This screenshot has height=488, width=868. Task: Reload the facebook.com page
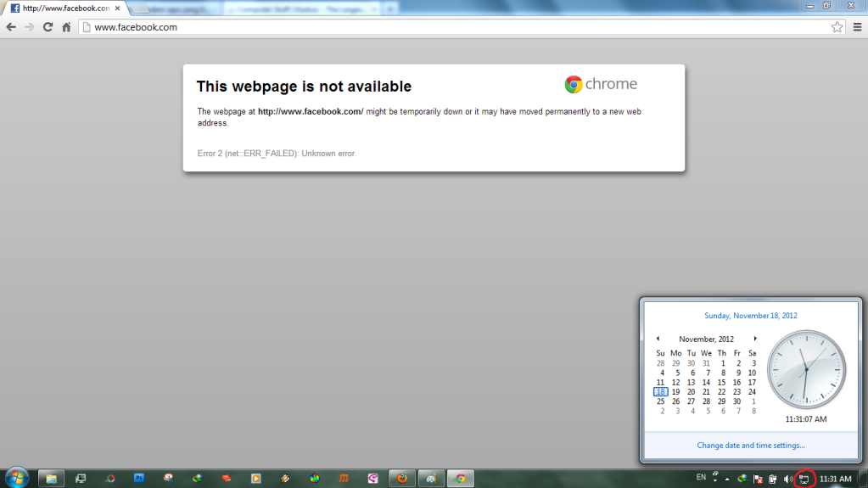pos(48,27)
